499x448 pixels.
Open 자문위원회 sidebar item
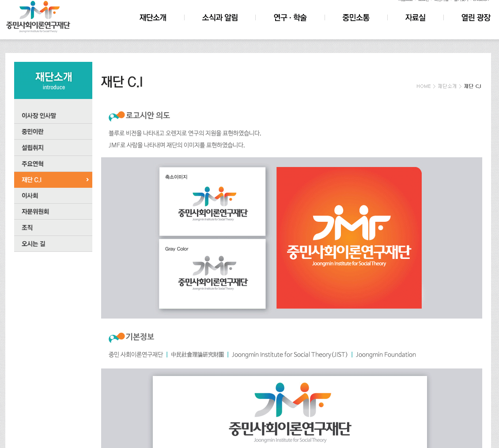[53, 212]
